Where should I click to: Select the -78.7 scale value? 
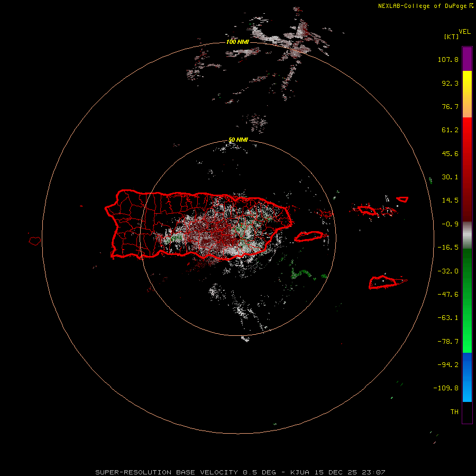click(x=448, y=342)
